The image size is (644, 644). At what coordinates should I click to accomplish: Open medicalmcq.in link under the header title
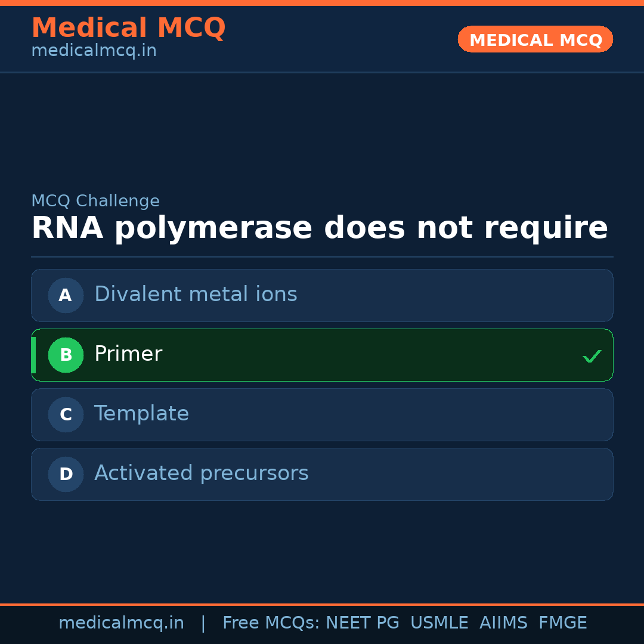pyautogui.click(x=94, y=51)
